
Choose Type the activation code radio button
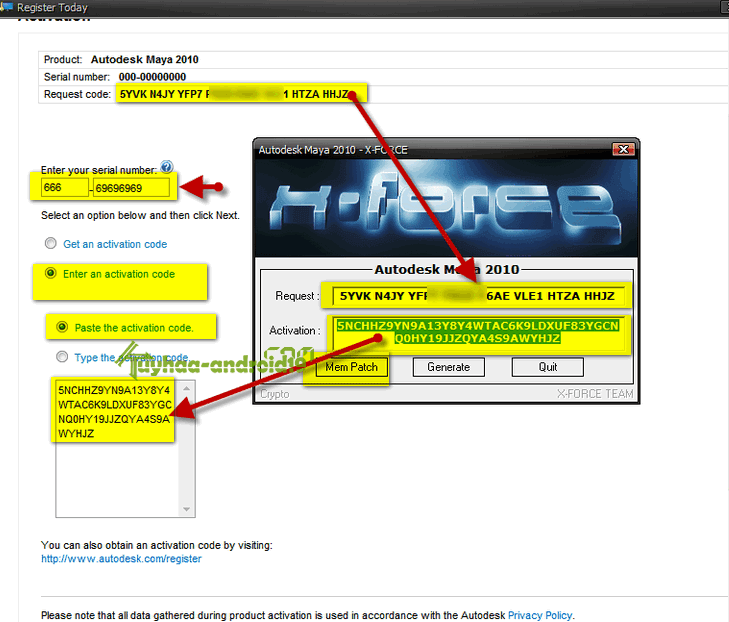pos(62,357)
